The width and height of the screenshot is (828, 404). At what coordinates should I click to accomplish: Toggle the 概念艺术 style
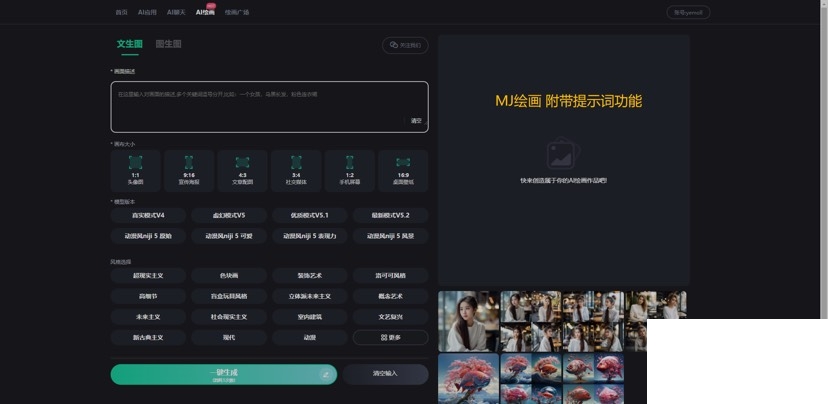click(x=391, y=296)
